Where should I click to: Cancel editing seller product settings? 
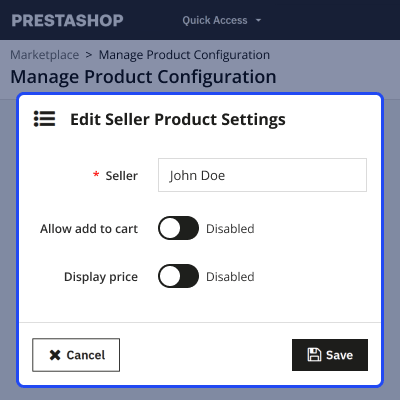click(76, 355)
